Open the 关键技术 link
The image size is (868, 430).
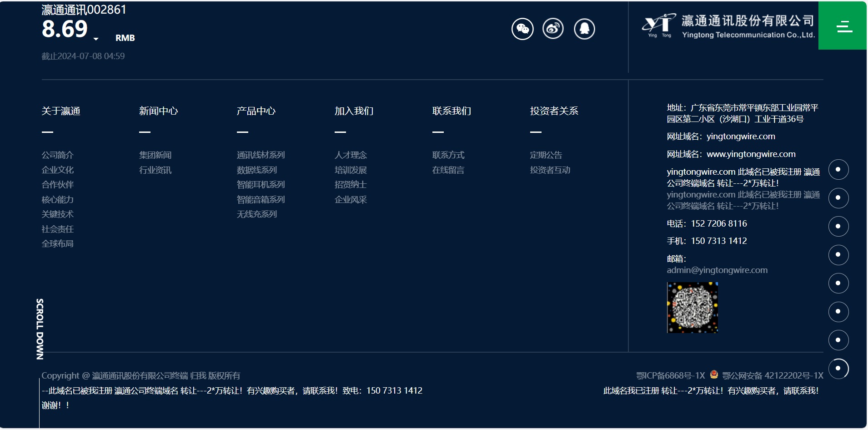pyautogui.click(x=57, y=214)
